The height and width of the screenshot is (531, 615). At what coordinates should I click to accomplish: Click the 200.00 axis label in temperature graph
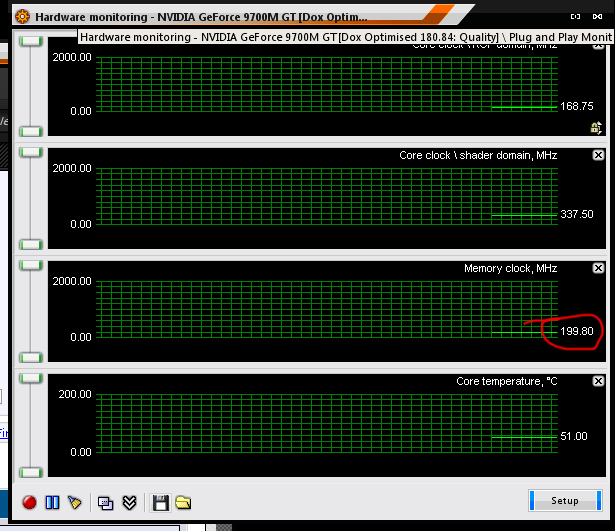75,394
